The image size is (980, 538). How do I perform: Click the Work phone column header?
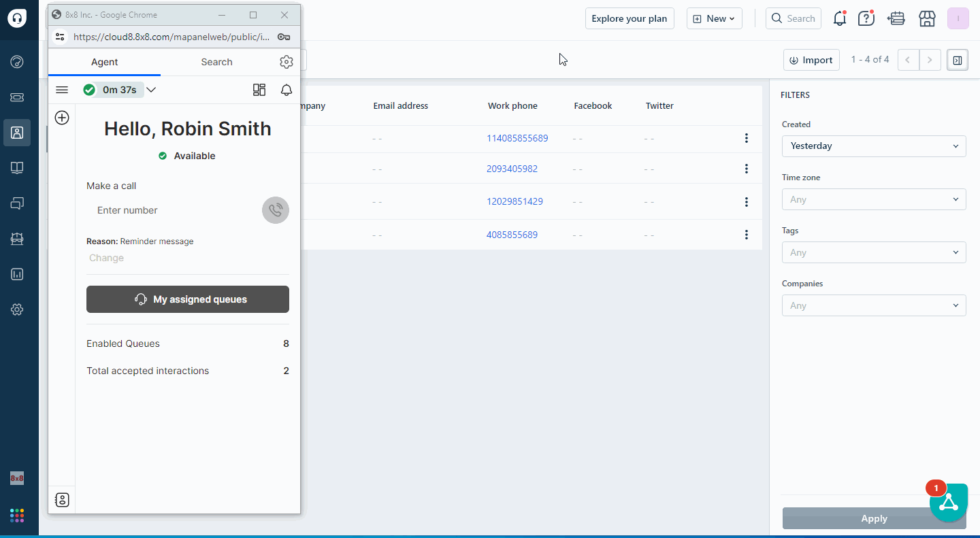click(512, 105)
